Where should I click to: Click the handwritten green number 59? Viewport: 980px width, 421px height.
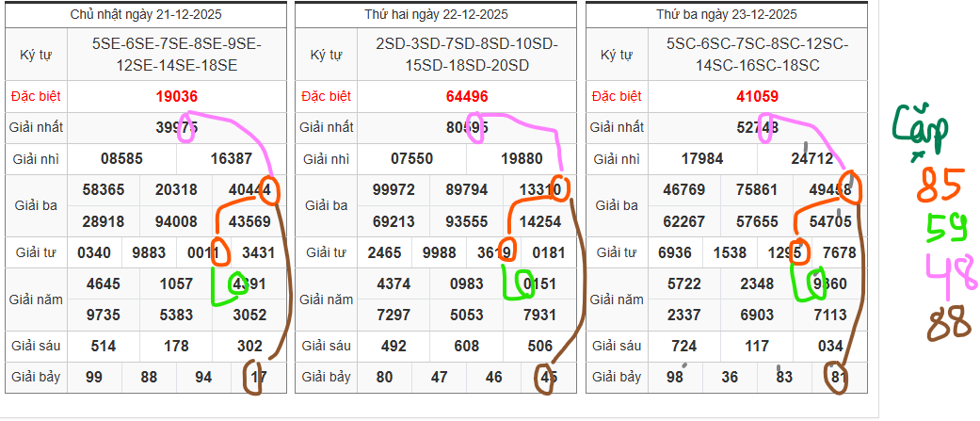pos(943,229)
